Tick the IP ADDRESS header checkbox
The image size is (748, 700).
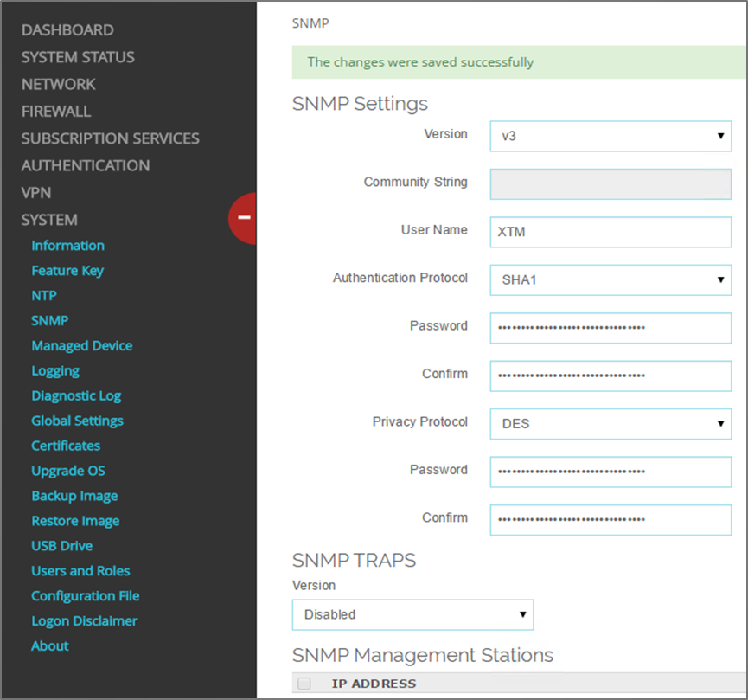coord(304,684)
